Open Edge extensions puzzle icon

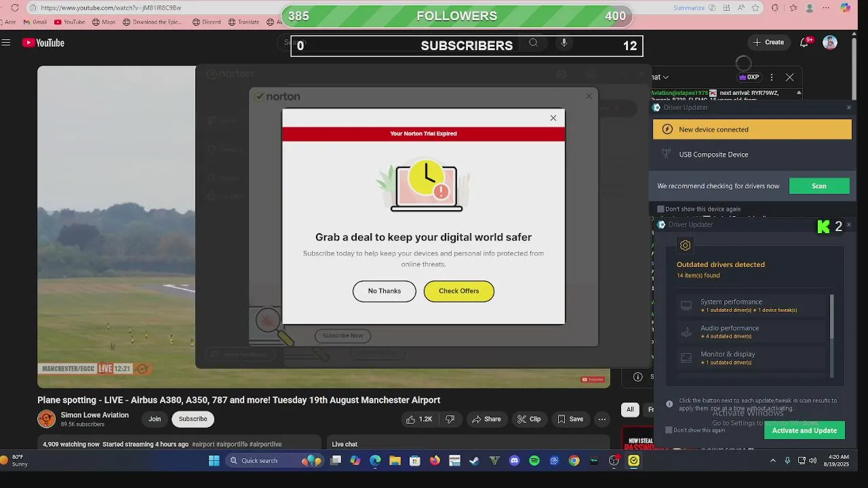click(775, 7)
